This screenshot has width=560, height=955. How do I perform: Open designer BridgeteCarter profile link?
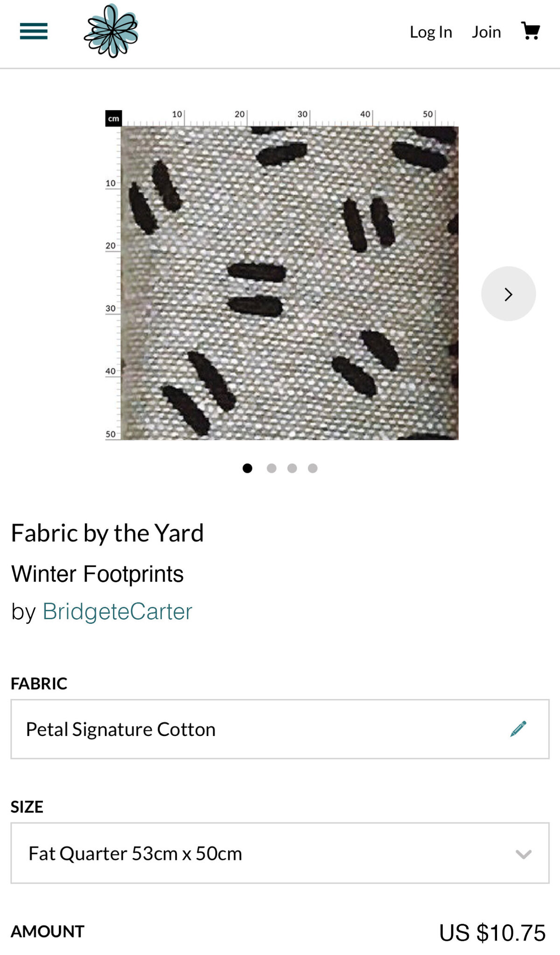click(117, 611)
